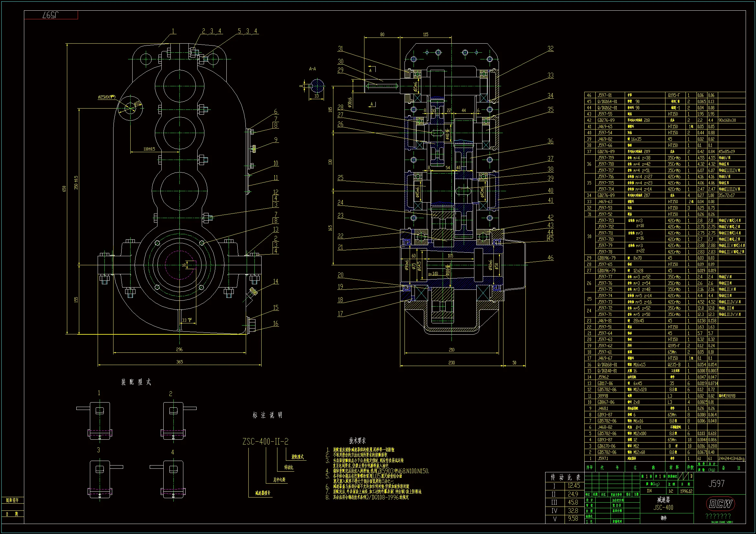
Task: Select the 365 base width dimension
Action: pos(179,362)
